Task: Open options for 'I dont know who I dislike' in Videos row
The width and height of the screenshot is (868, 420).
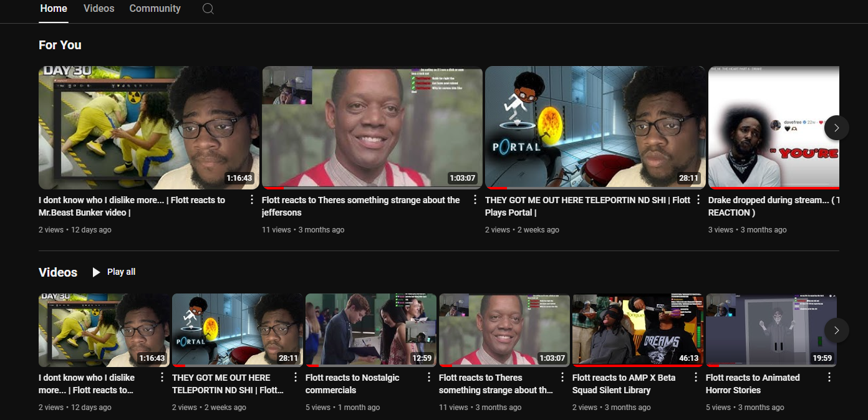Action: pyautogui.click(x=162, y=377)
